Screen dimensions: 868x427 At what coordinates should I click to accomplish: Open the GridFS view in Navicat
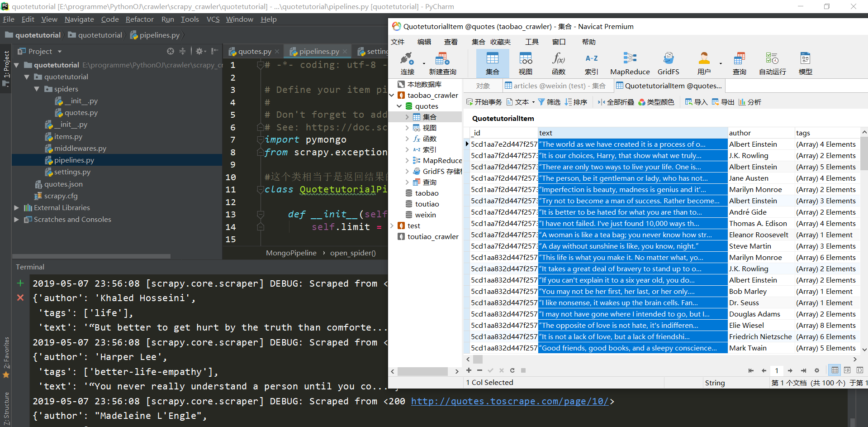668,63
